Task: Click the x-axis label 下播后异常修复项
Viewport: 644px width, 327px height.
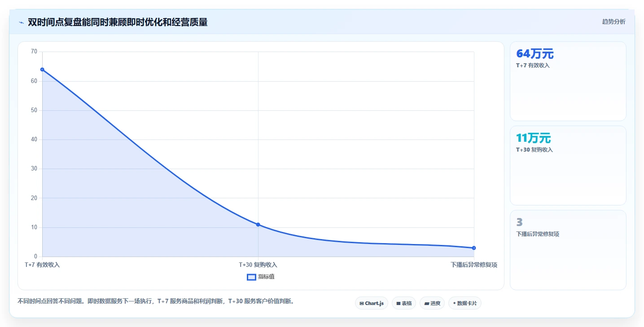Action: (x=474, y=265)
